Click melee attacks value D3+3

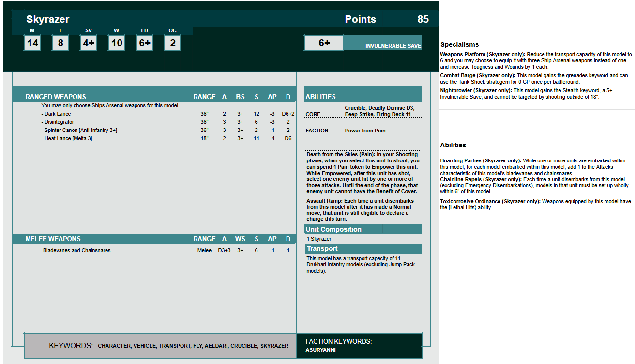tap(224, 250)
